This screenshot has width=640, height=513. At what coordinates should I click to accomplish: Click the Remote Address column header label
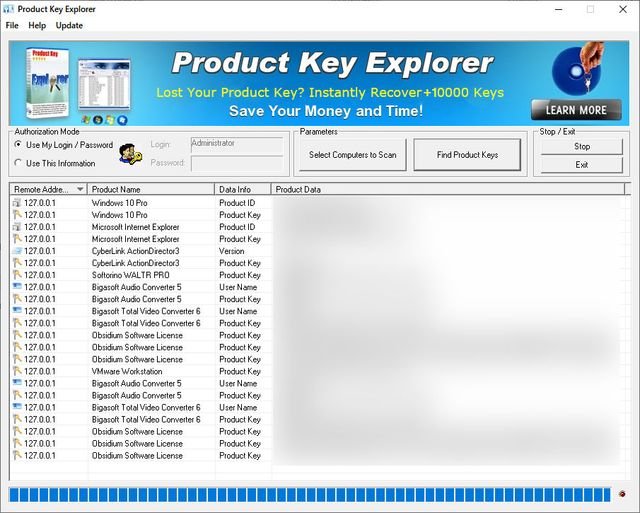click(x=41, y=189)
